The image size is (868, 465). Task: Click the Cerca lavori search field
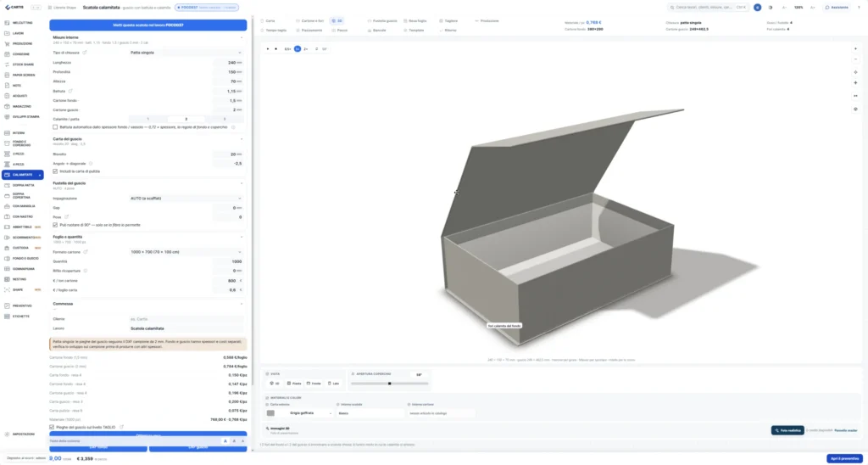pos(708,8)
